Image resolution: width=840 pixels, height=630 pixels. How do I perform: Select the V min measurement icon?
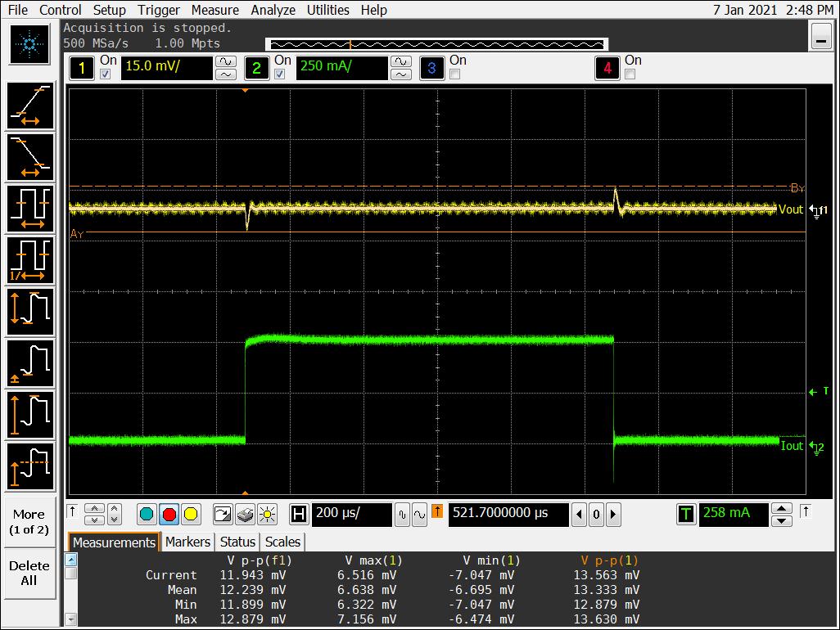tap(30, 363)
